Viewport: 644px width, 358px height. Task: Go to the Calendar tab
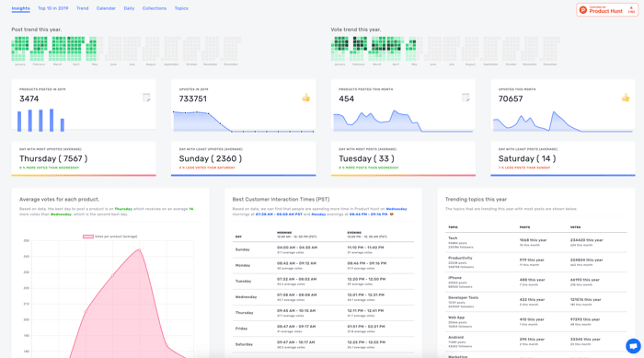[x=106, y=8]
